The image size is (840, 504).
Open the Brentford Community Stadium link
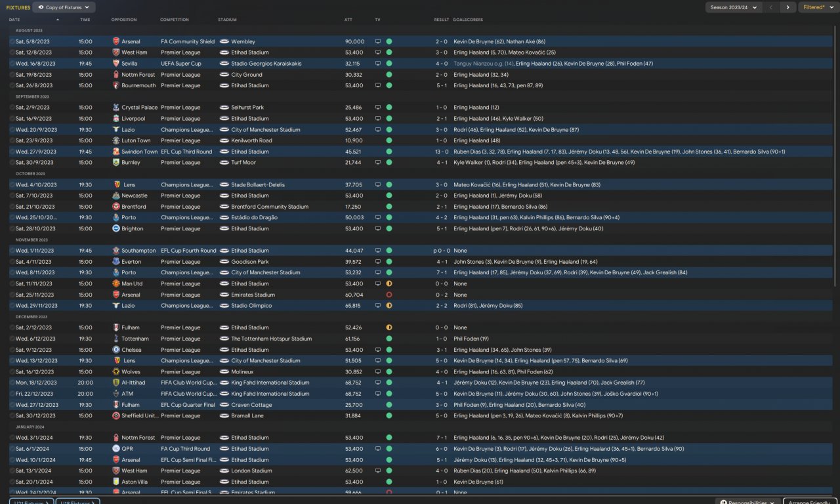[270, 207]
